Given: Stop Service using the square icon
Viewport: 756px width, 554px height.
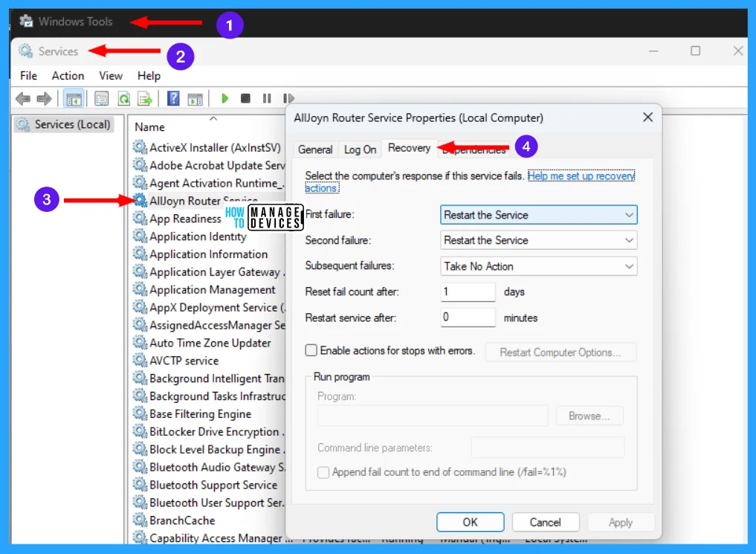Looking at the screenshot, I should [x=245, y=98].
